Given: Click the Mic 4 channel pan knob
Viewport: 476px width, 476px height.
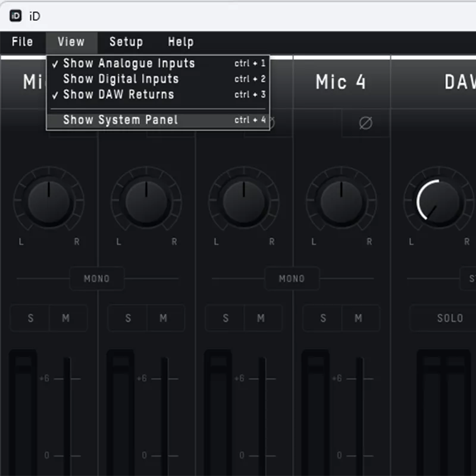Looking at the screenshot, I should [341, 201].
